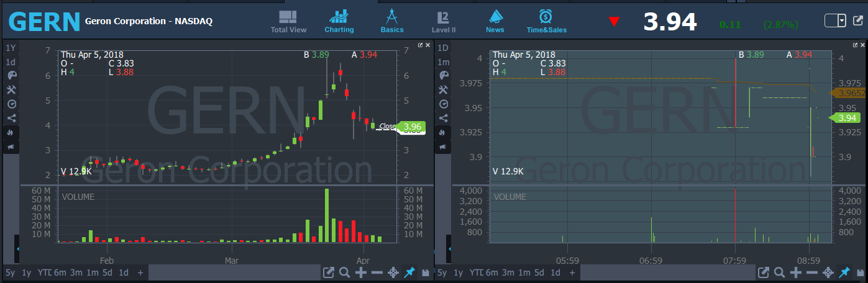Open the 1D timeframe selector on right chart
The width and height of the screenshot is (868, 283).
click(443, 48)
